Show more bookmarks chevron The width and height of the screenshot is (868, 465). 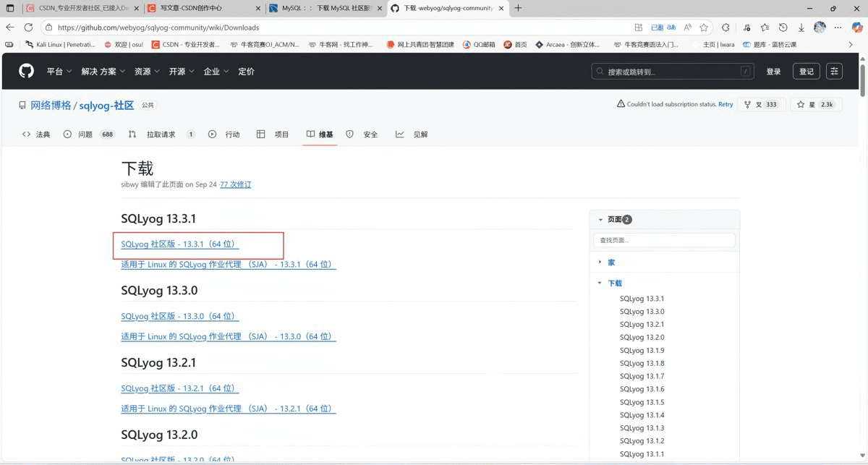851,44
